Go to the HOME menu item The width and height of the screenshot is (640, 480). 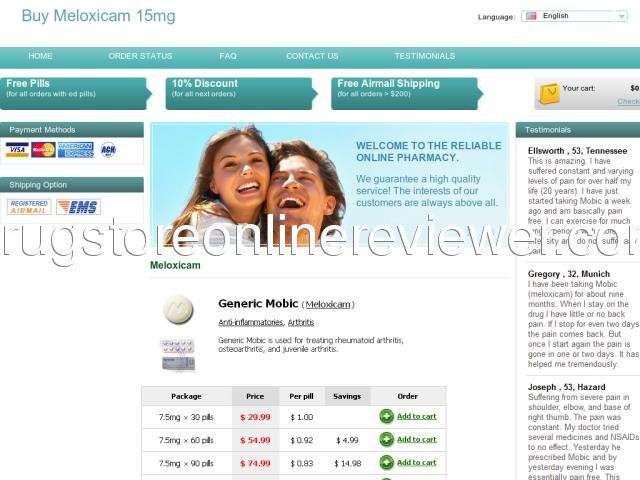(40, 56)
